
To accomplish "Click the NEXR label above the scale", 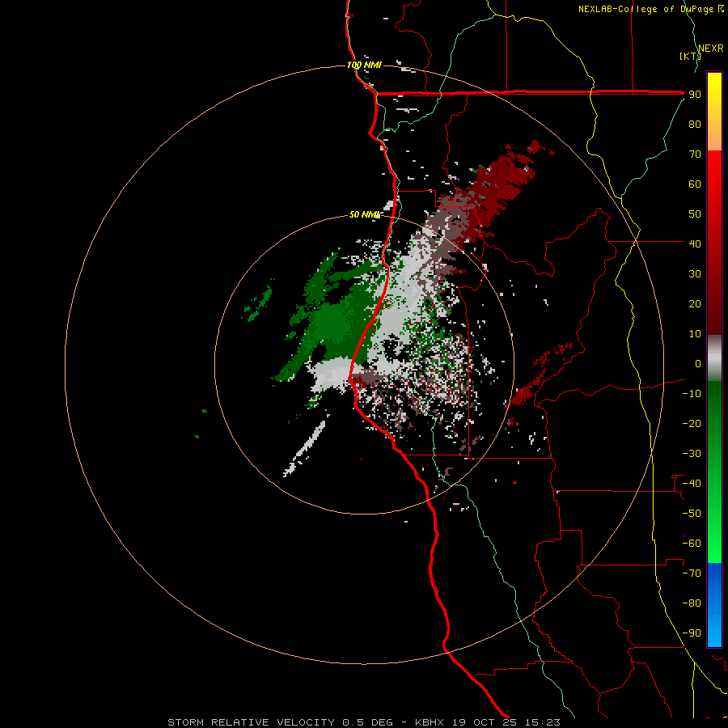I will [711, 49].
